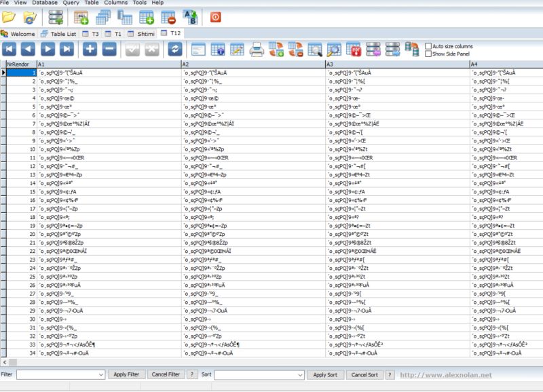
Task: Navigate to the first record
Action: point(9,48)
